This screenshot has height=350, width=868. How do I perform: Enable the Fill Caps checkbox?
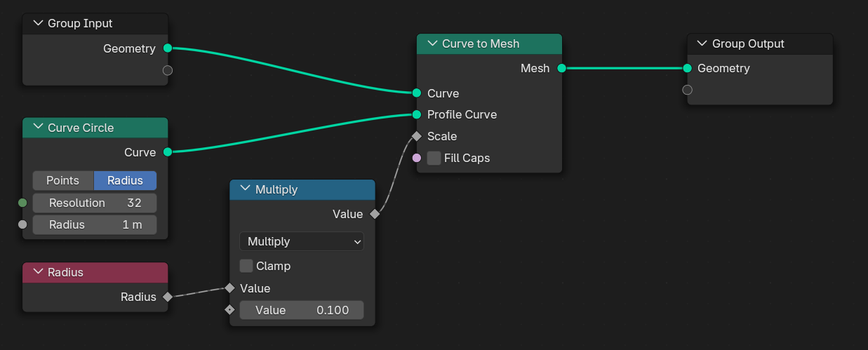[x=434, y=158]
